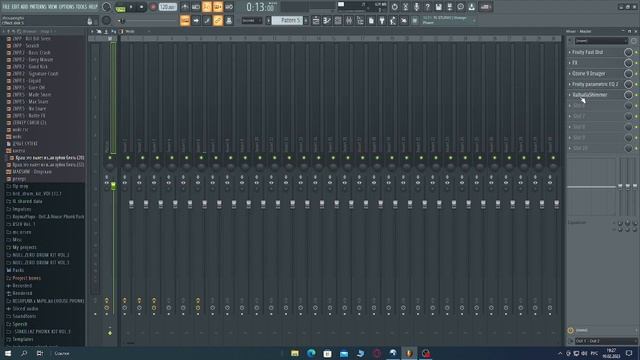The height and width of the screenshot is (360, 640).
Task: Open Microsoft Edge from the taskbar
Action: click(x=311, y=353)
